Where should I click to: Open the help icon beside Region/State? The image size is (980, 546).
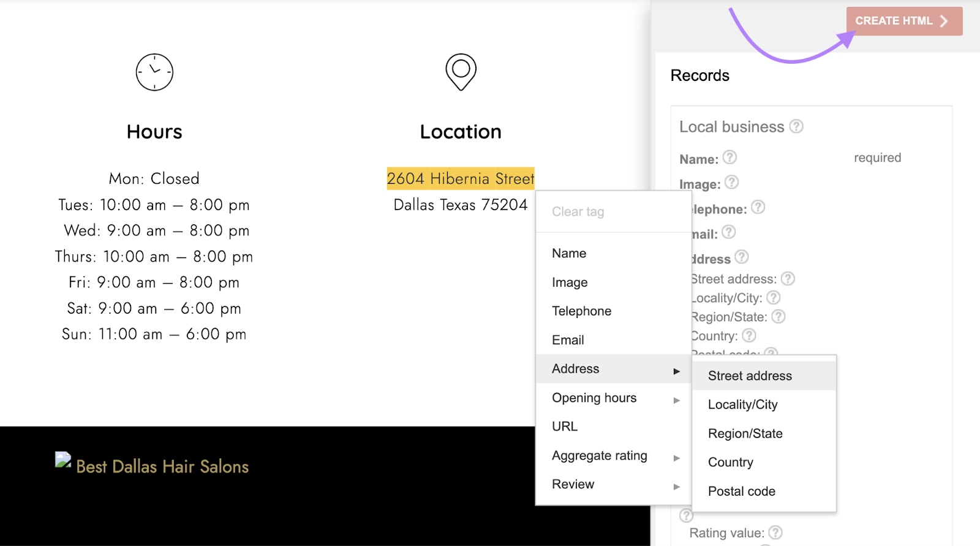pyautogui.click(x=778, y=317)
